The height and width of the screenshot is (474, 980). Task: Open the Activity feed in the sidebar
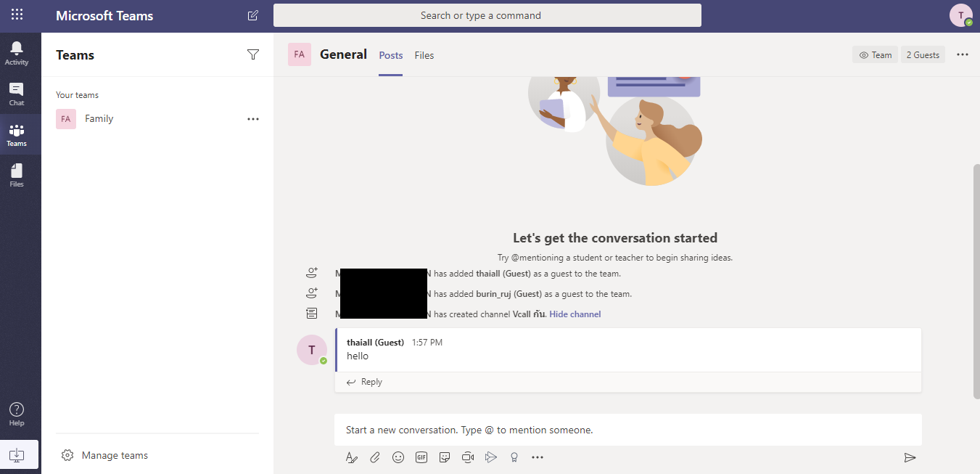(17, 53)
